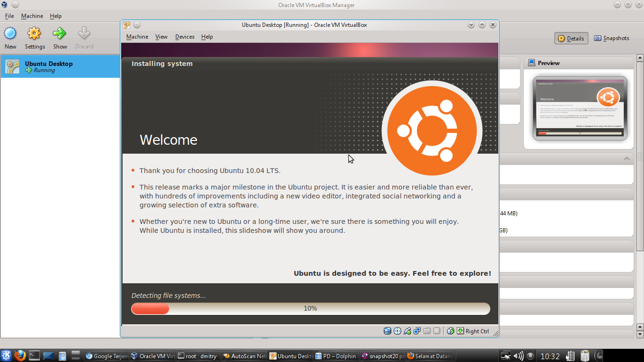Click the New virtual machine icon
The height and width of the screenshot is (362, 644).
click(x=10, y=33)
